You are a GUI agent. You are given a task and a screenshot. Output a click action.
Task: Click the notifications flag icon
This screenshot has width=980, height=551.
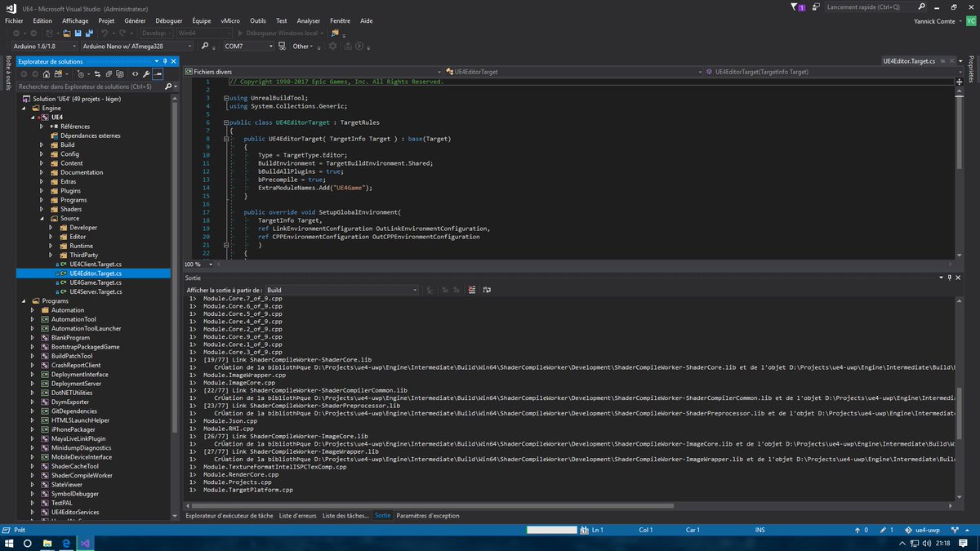click(797, 7)
